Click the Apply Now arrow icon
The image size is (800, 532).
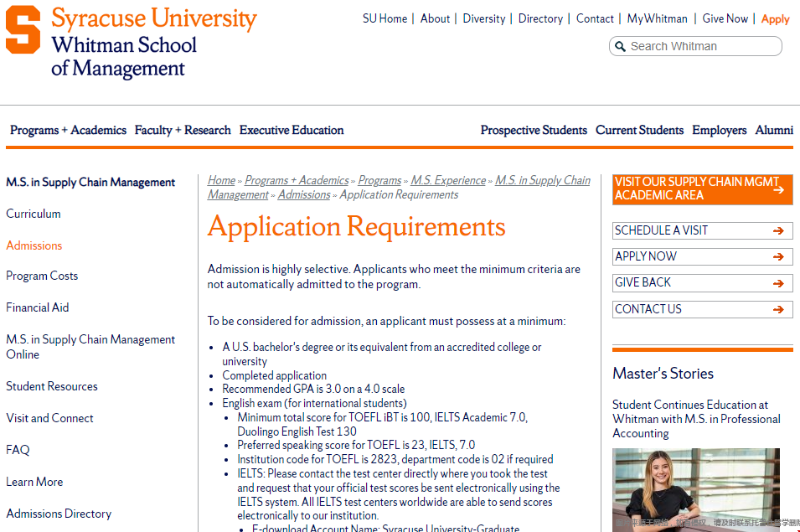click(778, 256)
